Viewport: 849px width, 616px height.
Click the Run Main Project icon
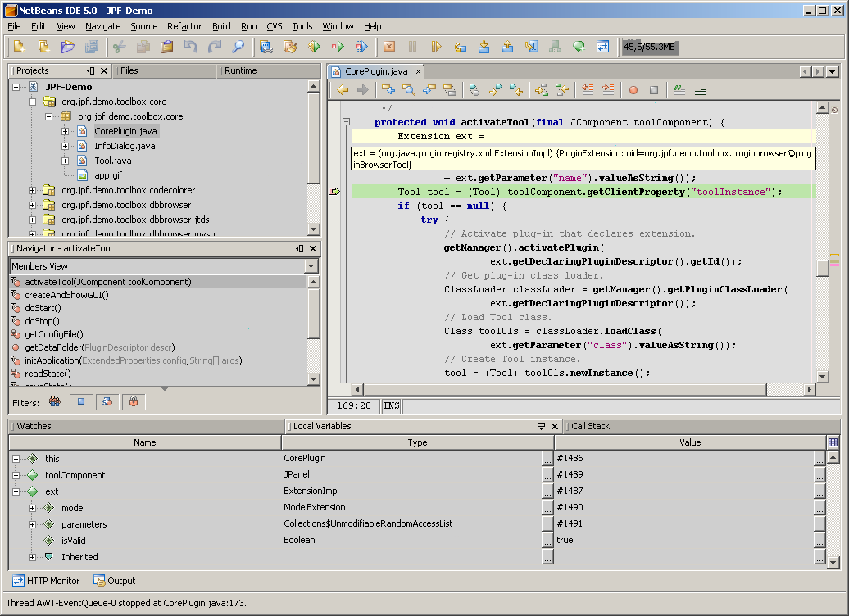[x=314, y=47]
